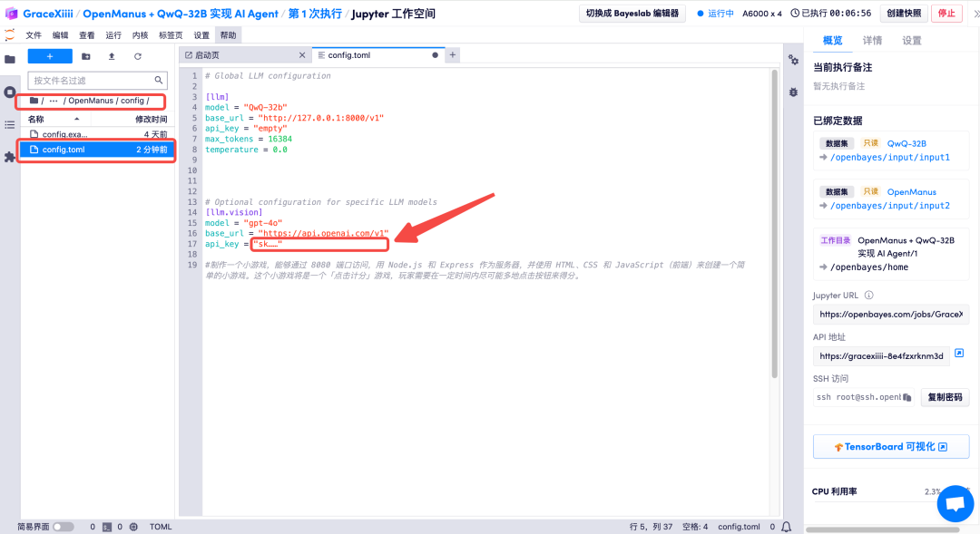980x534 pixels.
Task: Click the Jupyter URL text field
Action: click(891, 315)
